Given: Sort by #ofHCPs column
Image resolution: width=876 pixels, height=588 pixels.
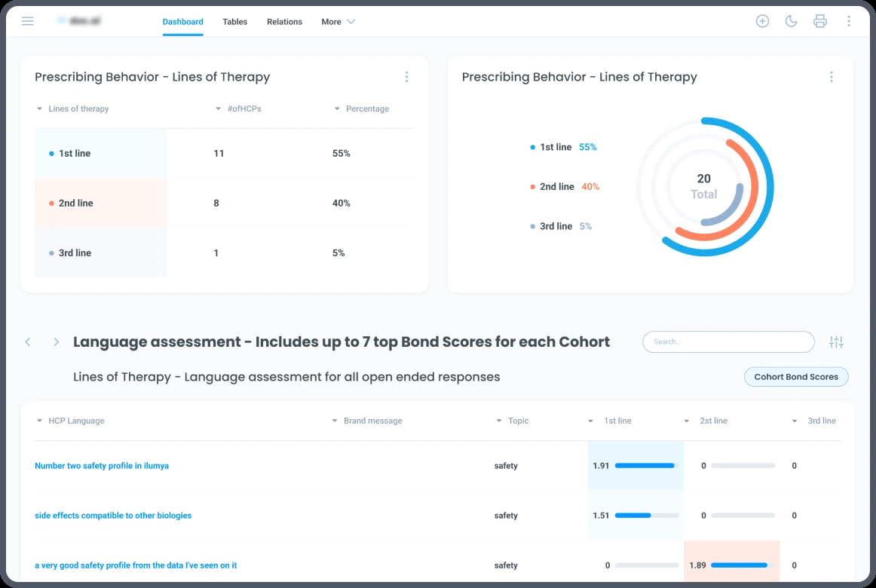Looking at the screenshot, I should (x=238, y=109).
